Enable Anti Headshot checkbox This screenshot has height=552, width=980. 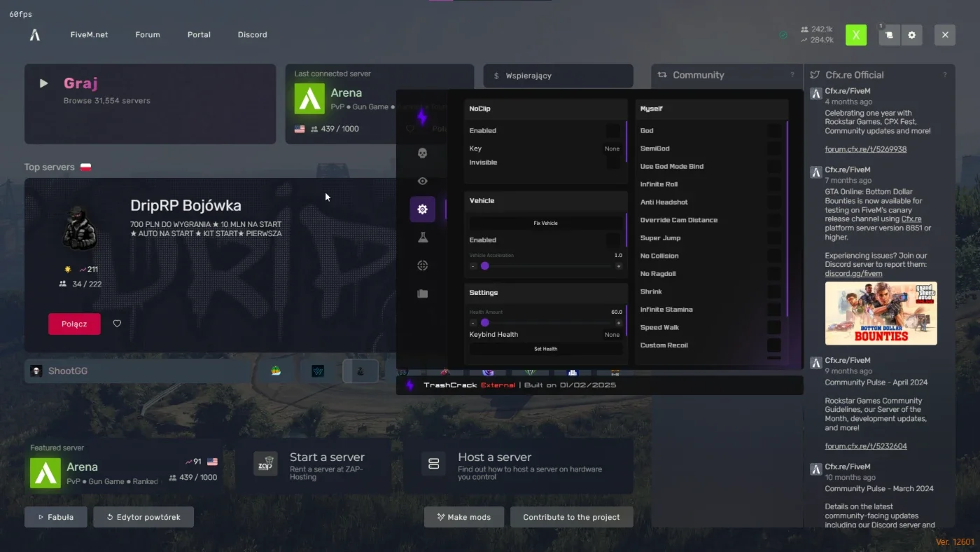coord(773,202)
